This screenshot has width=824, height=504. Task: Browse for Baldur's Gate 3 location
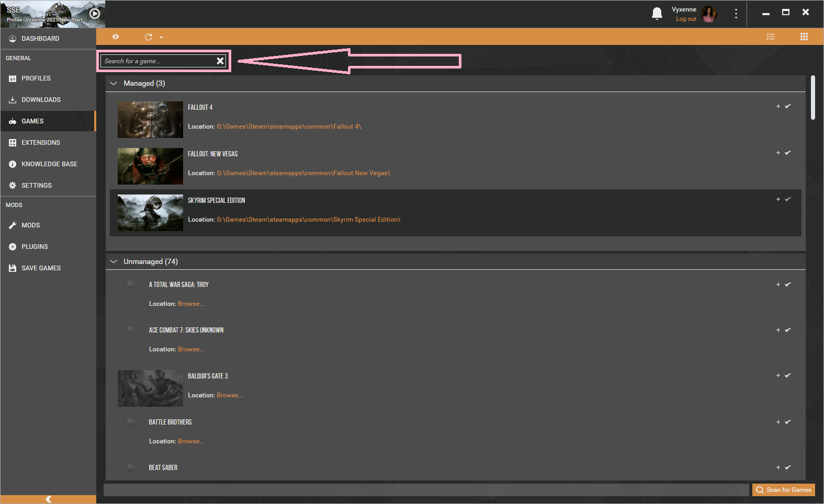(x=230, y=395)
